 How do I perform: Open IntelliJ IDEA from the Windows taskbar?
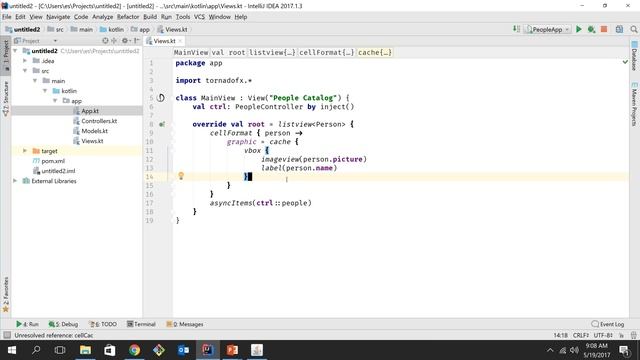point(208,350)
